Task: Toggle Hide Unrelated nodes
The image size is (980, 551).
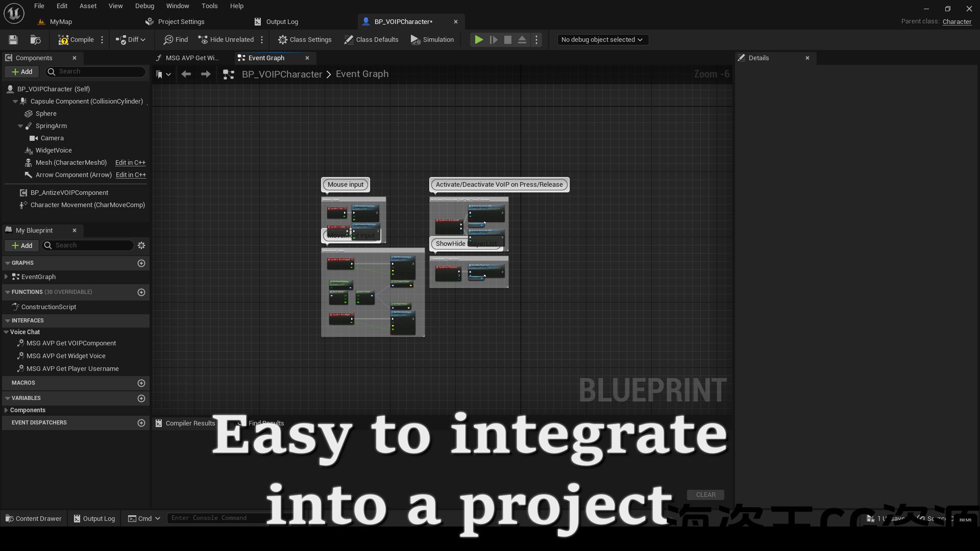Action: pyautogui.click(x=226, y=40)
